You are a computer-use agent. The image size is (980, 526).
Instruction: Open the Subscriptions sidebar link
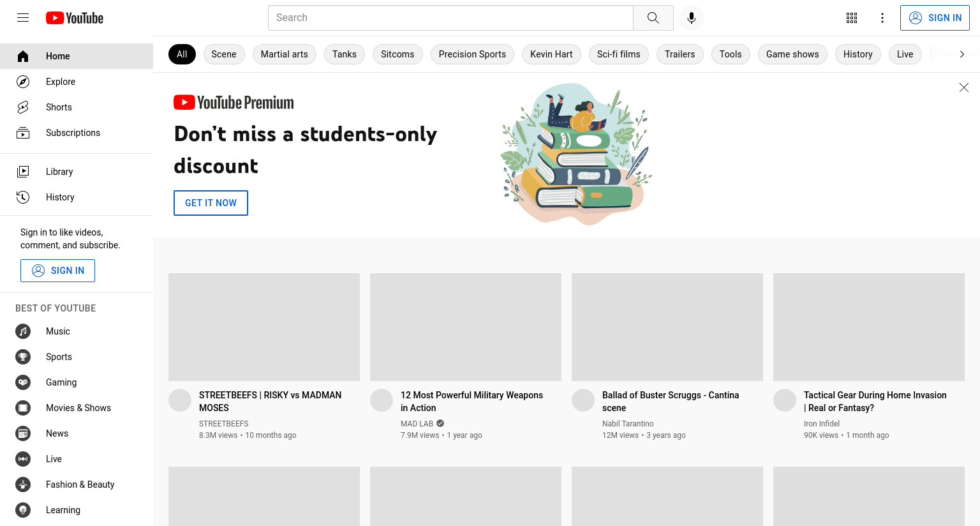pos(77,133)
